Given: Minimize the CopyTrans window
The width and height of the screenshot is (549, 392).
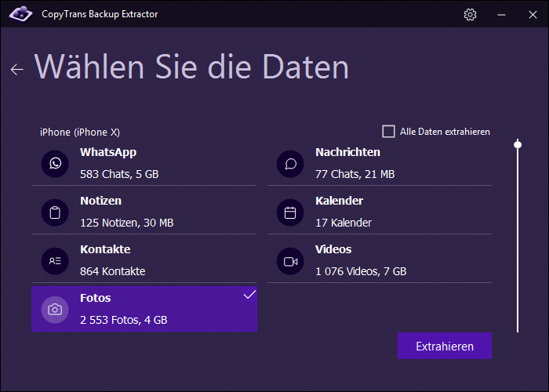Looking at the screenshot, I should point(501,15).
